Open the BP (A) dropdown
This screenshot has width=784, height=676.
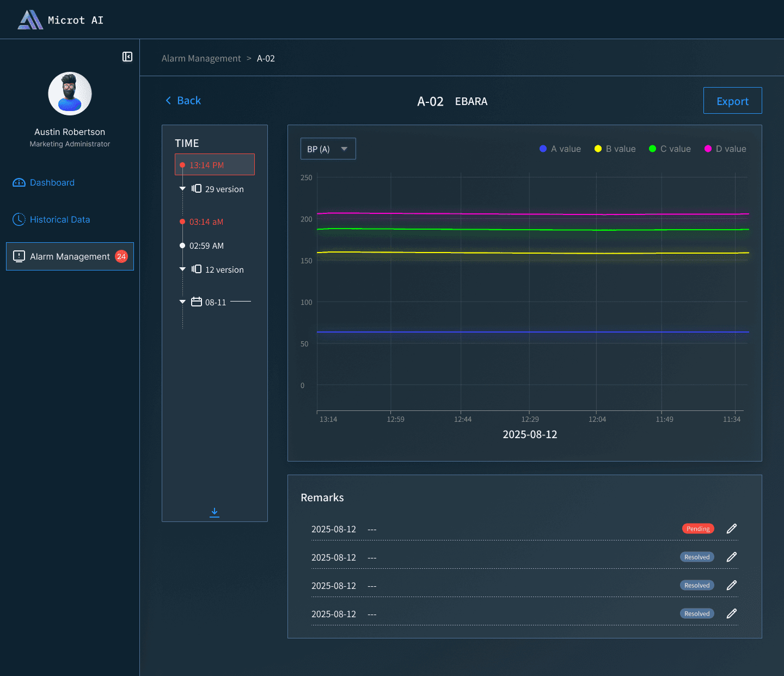pos(328,149)
